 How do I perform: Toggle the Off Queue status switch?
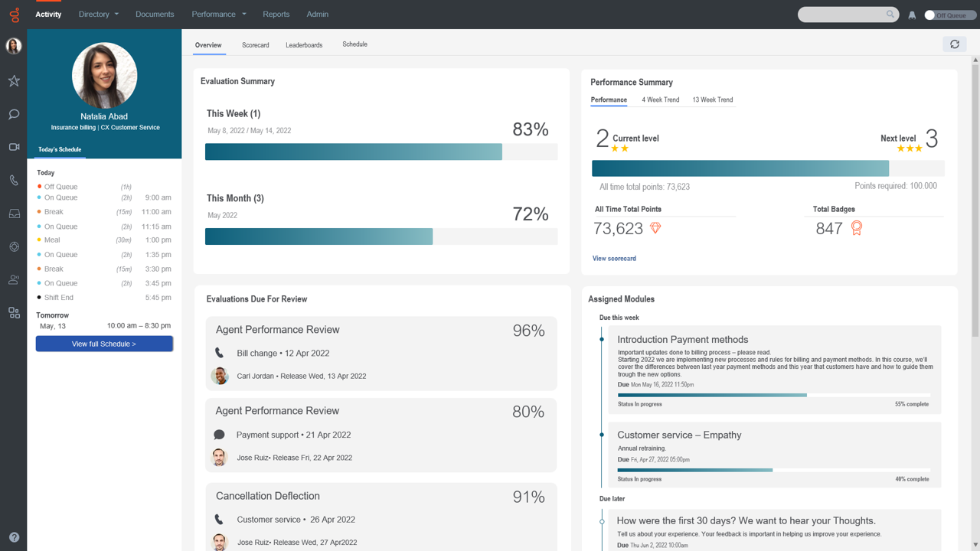point(931,15)
